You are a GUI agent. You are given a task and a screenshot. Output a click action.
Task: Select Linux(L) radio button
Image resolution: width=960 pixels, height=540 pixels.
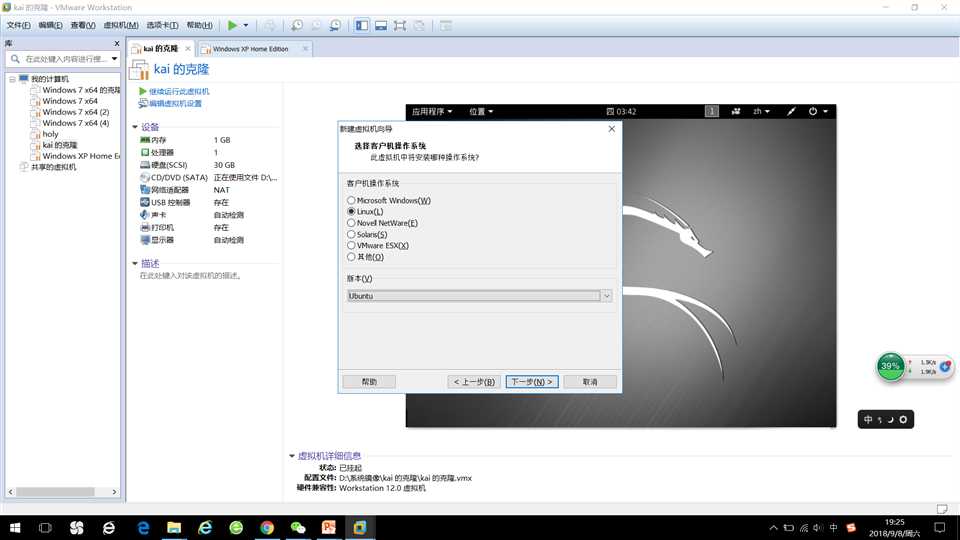tap(351, 211)
